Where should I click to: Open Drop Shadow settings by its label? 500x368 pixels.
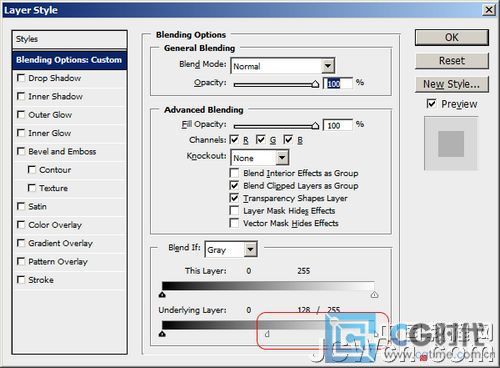click(x=54, y=78)
